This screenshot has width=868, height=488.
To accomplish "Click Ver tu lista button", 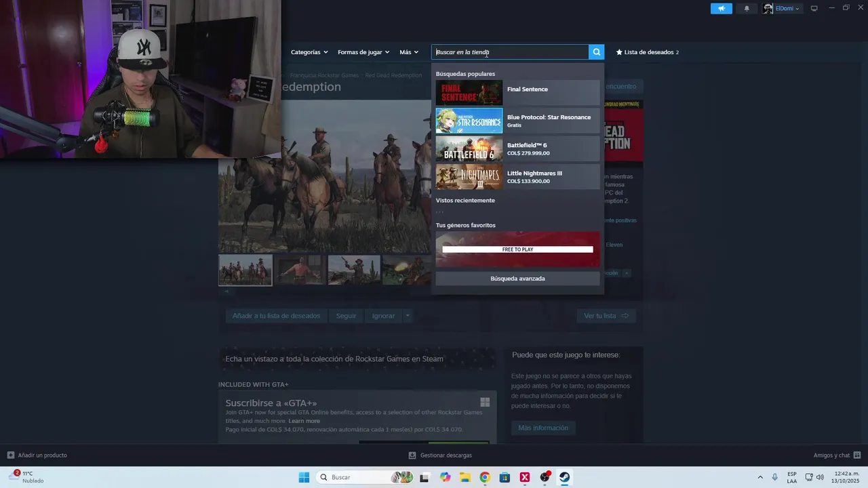I will pyautogui.click(x=606, y=316).
